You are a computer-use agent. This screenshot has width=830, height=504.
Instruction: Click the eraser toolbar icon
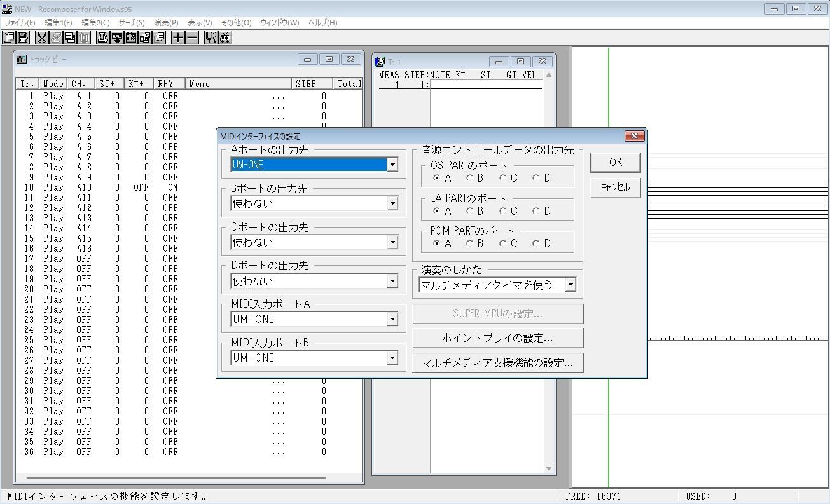56,37
